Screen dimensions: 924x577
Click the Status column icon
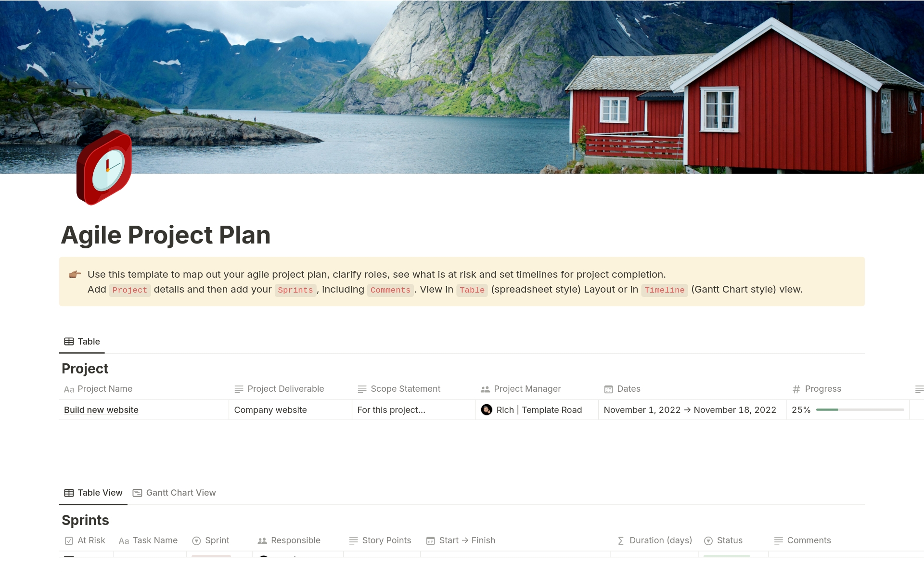pyautogui.click(x=708, y=540)
